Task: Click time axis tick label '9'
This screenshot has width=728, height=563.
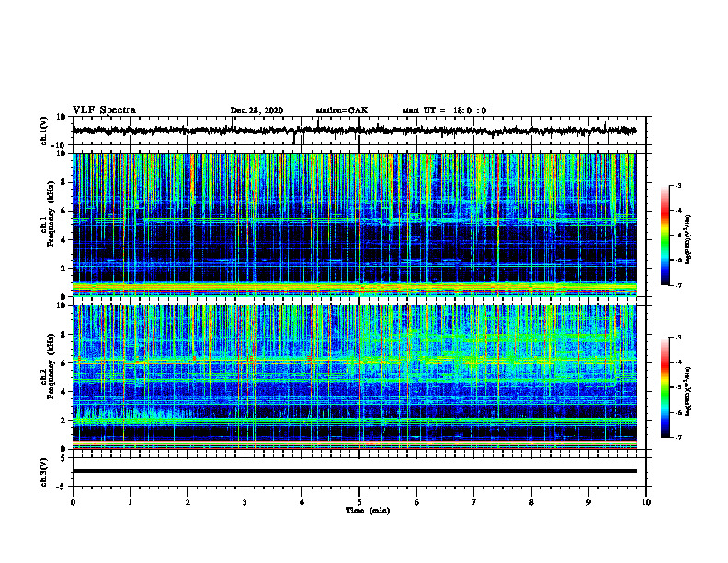Action: coord(588,502)
